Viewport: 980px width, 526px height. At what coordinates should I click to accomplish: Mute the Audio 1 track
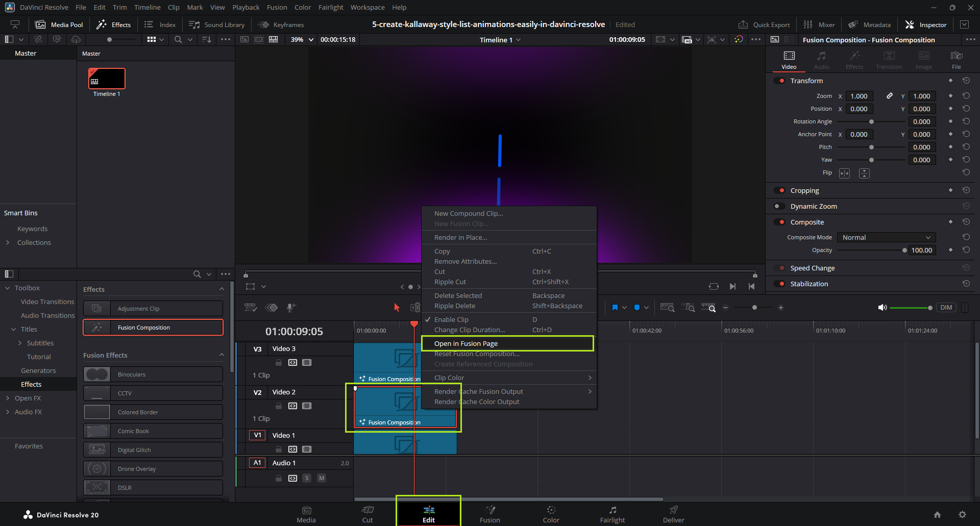pos(322,478)
